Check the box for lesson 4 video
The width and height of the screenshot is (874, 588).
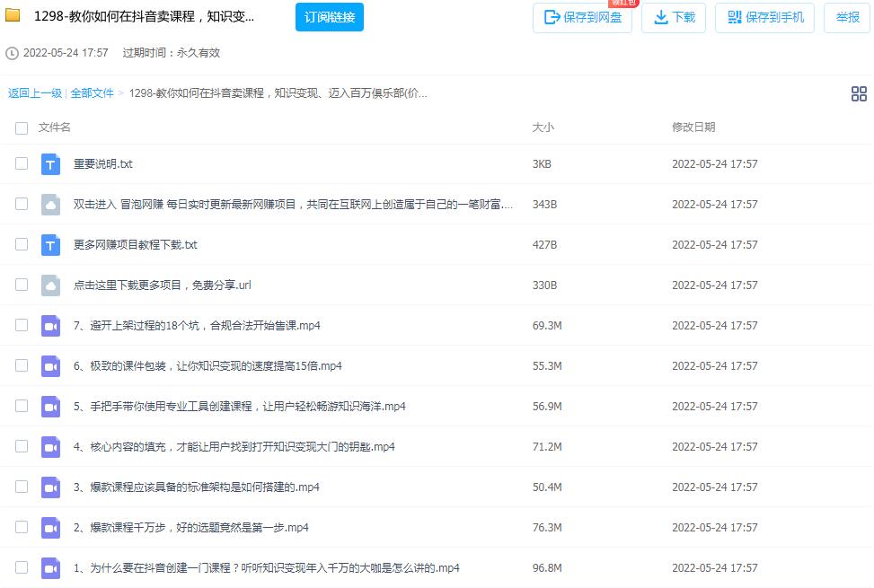(x=22, y=446)
